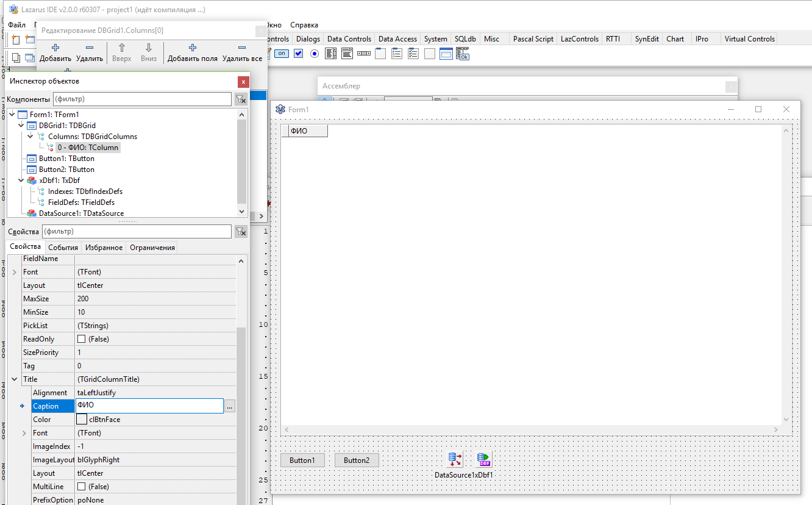This screenshot has height=505, width=812.
Task: Switch to the Избранное tab
Action: pyautogui.click(x=104, y=247)
